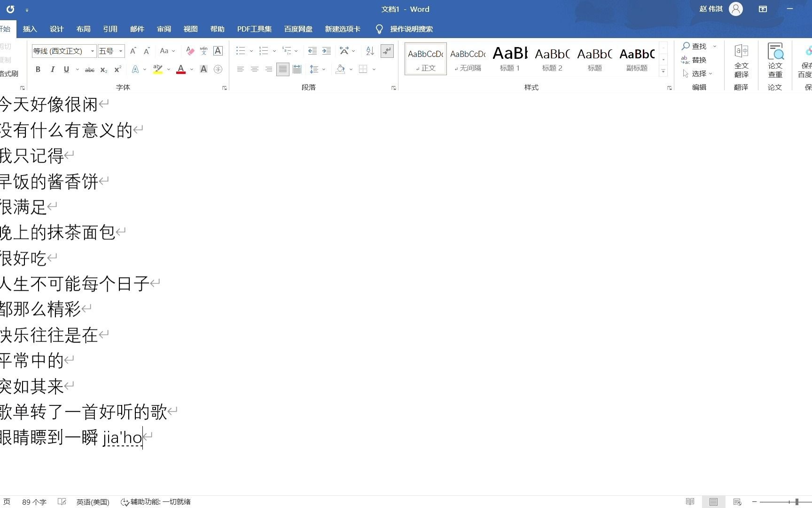Viewport: 812px width, 508px height.
Task: Switch to read mode view
Action: pyautogui.click(x=690, y=502)
